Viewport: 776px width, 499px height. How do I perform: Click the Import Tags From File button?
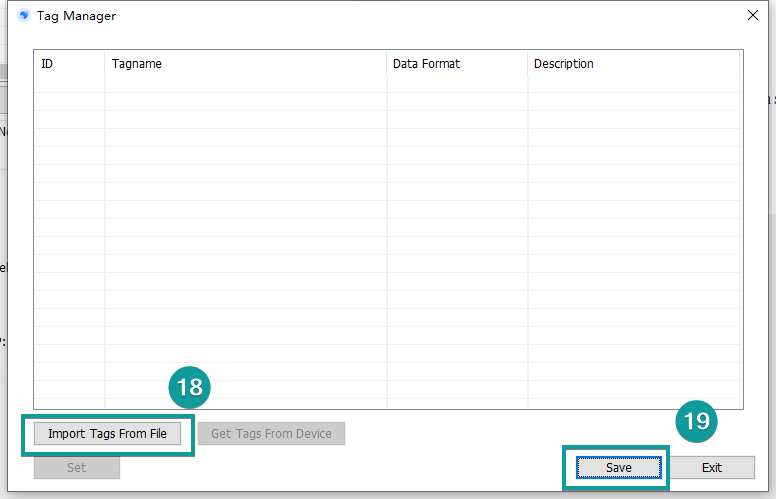click(107, 434)
